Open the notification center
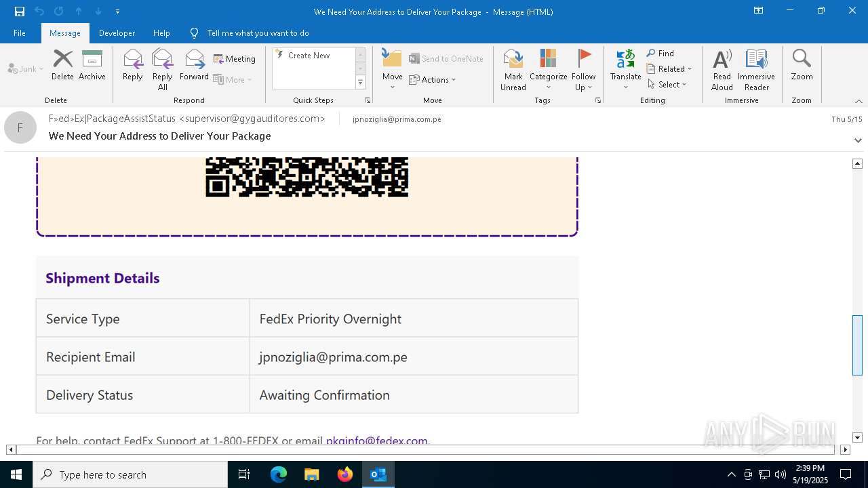This screenshot has height=488, width=868. (846, 474)
